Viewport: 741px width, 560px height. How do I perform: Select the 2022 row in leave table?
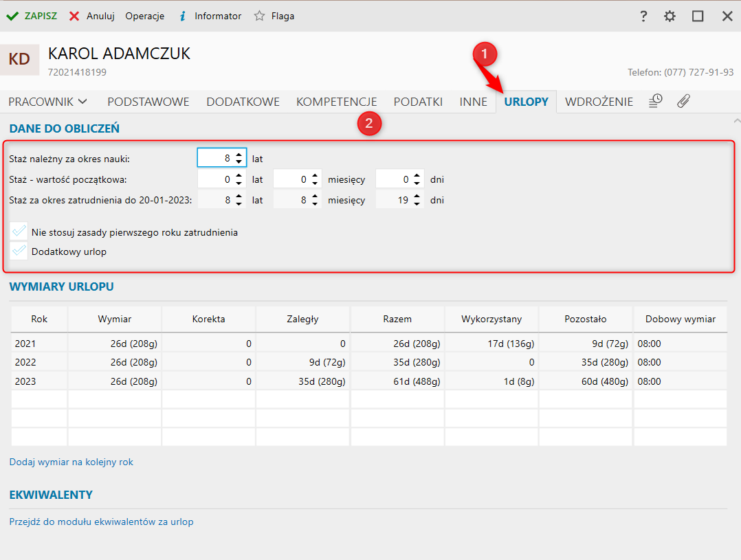[x=369, y=362]
